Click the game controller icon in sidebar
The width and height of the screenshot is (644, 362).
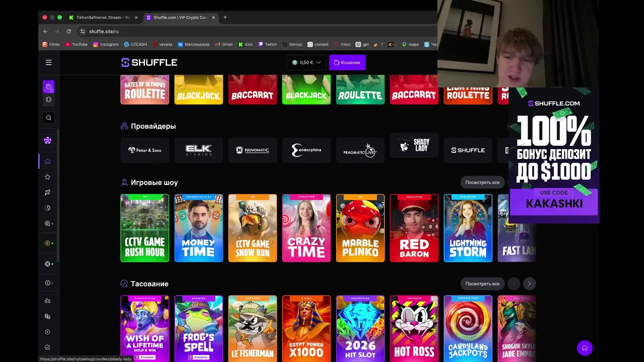[47, 301]
